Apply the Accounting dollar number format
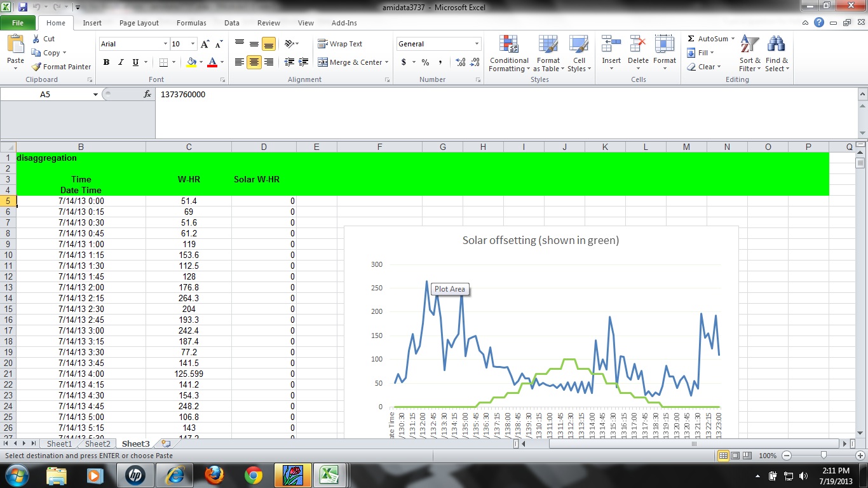868x488 pixels. pos(403,62)
